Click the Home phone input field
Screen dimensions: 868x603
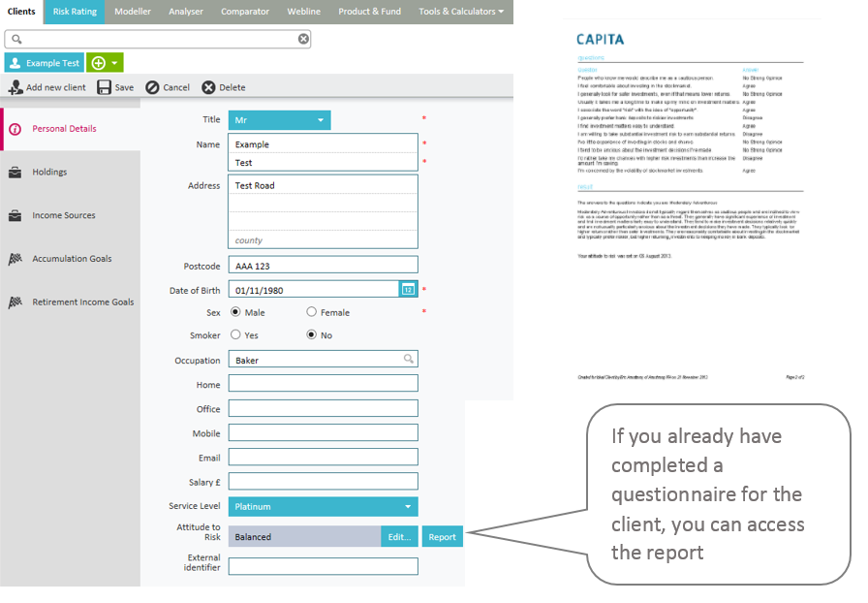[324, 384]
